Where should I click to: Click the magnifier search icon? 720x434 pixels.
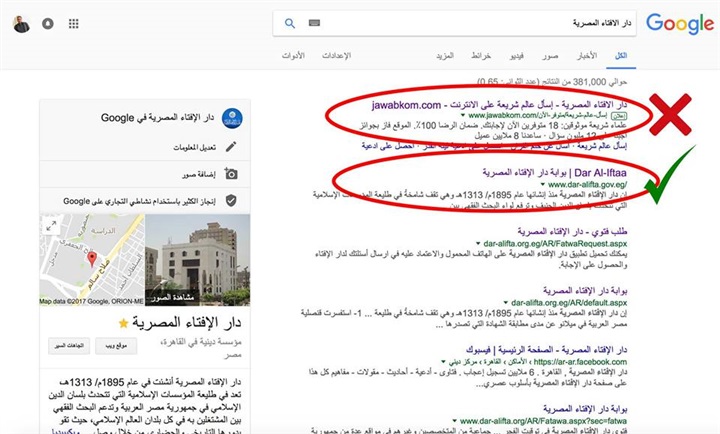[290, 23]
